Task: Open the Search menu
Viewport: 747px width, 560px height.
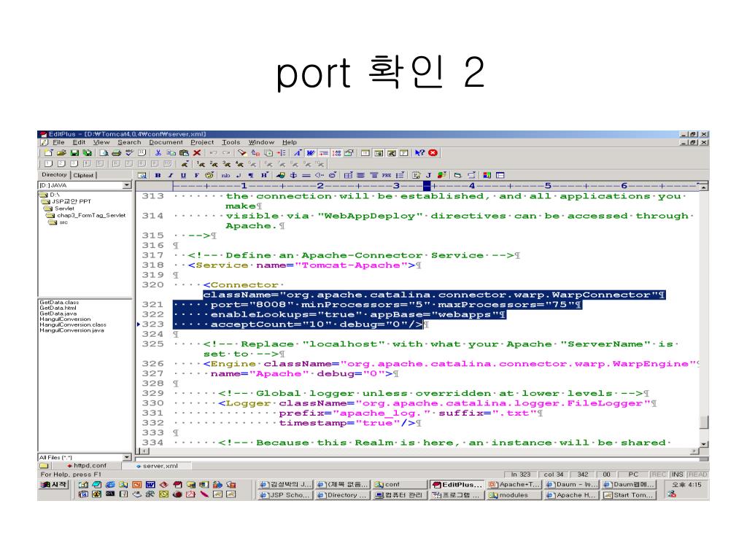Action: coord(129,142)
